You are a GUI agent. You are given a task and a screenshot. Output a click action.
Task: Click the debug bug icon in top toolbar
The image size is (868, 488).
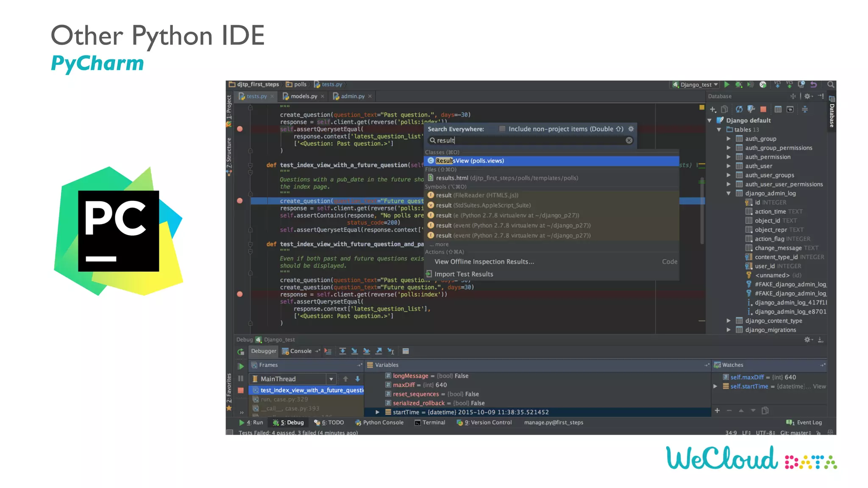pyautogui.click(x=739, y=85)
